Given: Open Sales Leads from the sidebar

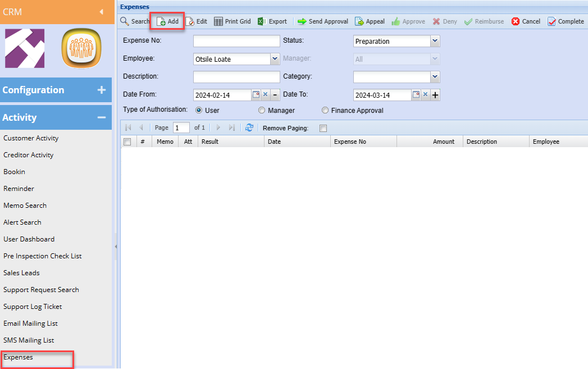Looking at the screenshot, I should [x=21, y=273].
